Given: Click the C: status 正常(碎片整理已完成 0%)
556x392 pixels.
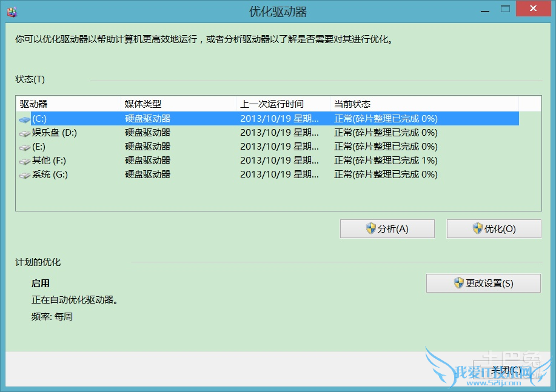Looking at the screenshot, I should (386, 118).
